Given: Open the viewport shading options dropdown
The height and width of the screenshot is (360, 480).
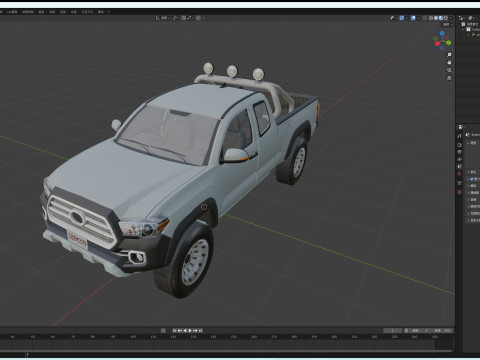Looking at the screenshot, I should [451, 18].
